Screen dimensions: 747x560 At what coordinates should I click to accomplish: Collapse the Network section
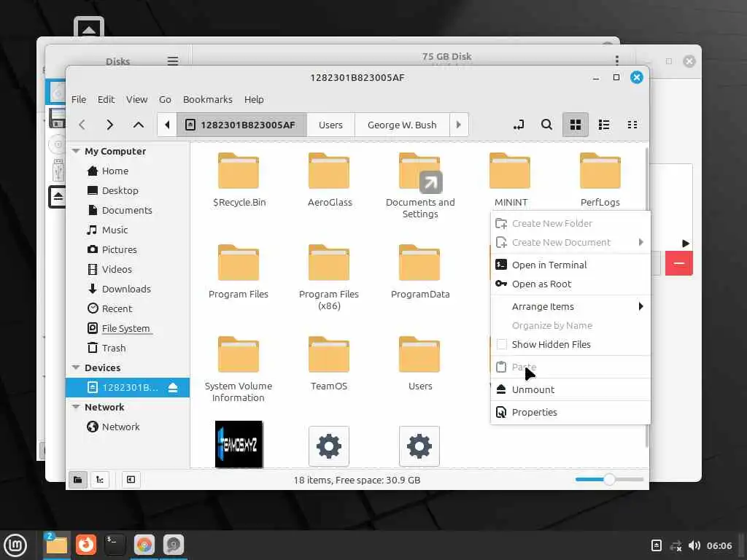[x=76, y=407]
